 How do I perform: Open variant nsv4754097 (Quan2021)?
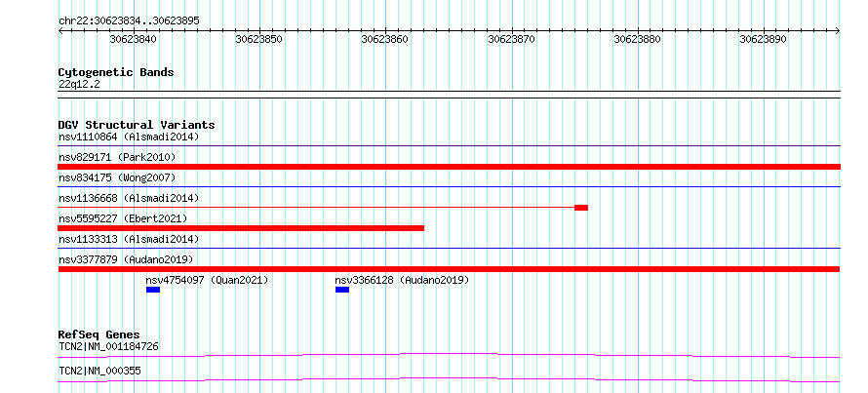pos(207,280)
